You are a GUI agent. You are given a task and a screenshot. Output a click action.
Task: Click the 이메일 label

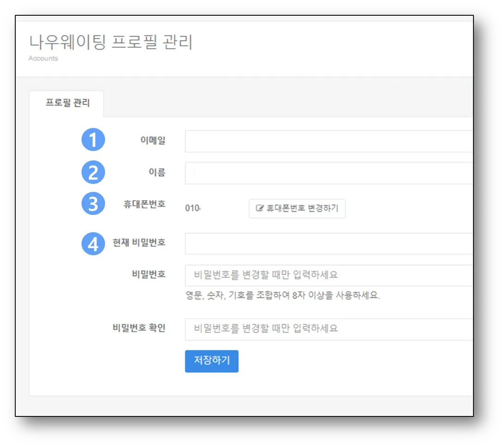[153, 140]
